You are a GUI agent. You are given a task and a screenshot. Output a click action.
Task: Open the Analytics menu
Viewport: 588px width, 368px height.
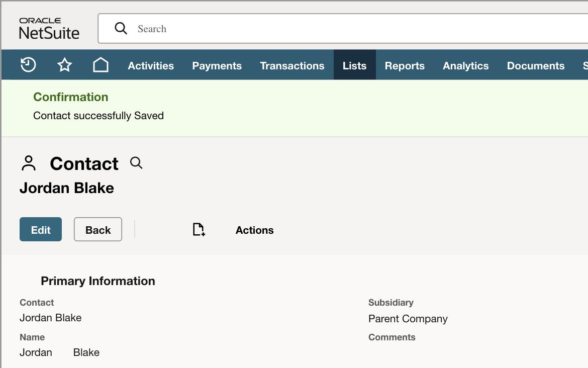coord(466,66)
